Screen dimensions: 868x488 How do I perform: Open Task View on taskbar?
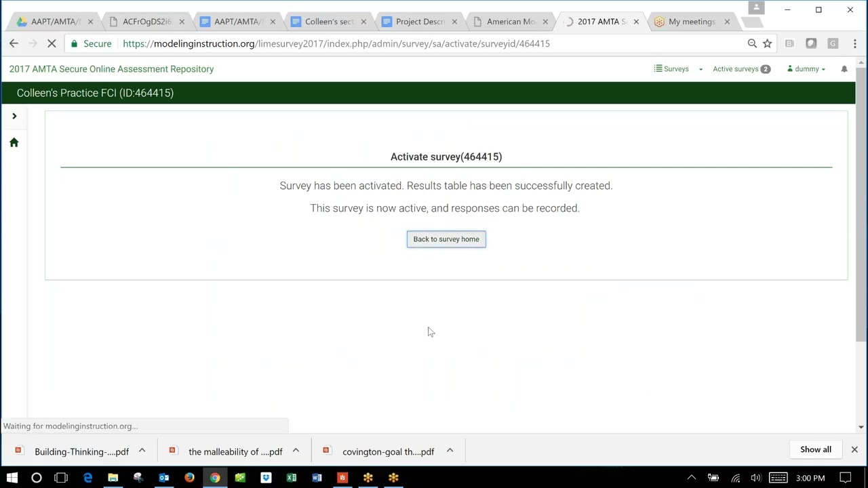tap(61, 478)
